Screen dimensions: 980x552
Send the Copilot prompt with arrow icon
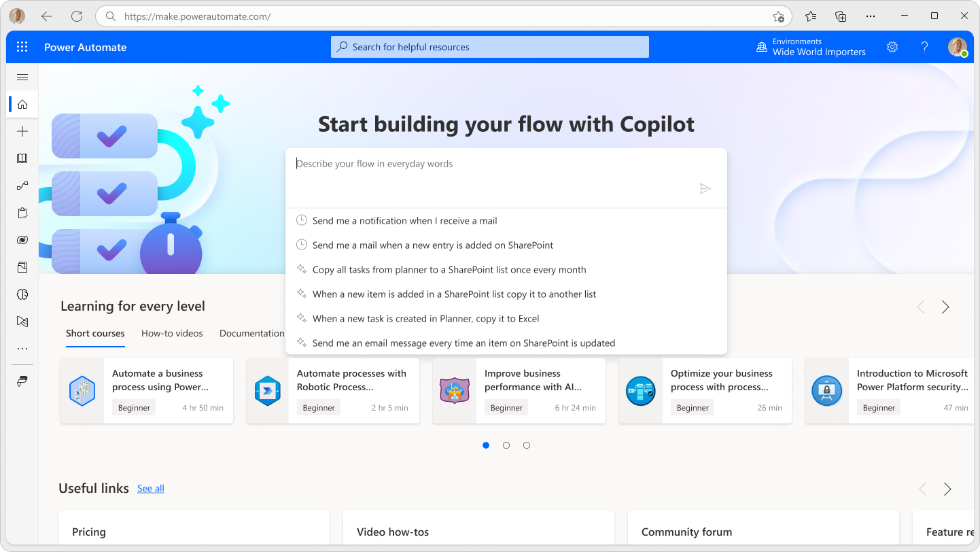[x=705, y=189]
